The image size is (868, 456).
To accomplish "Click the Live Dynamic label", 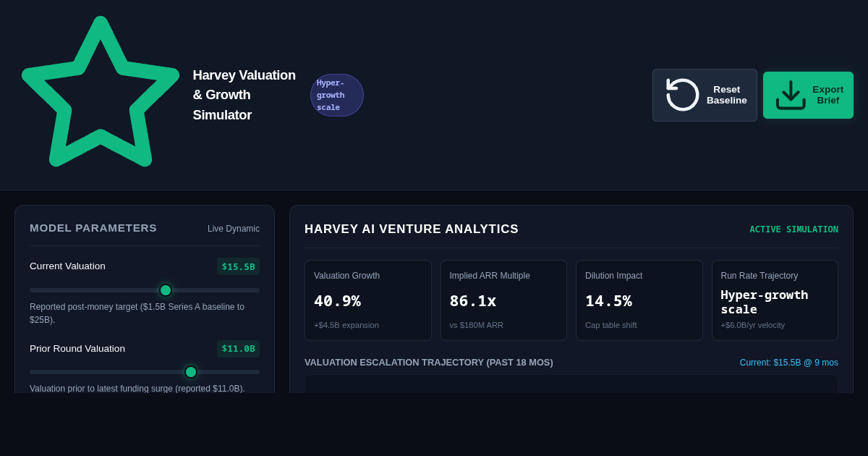I will click(234, 229).
